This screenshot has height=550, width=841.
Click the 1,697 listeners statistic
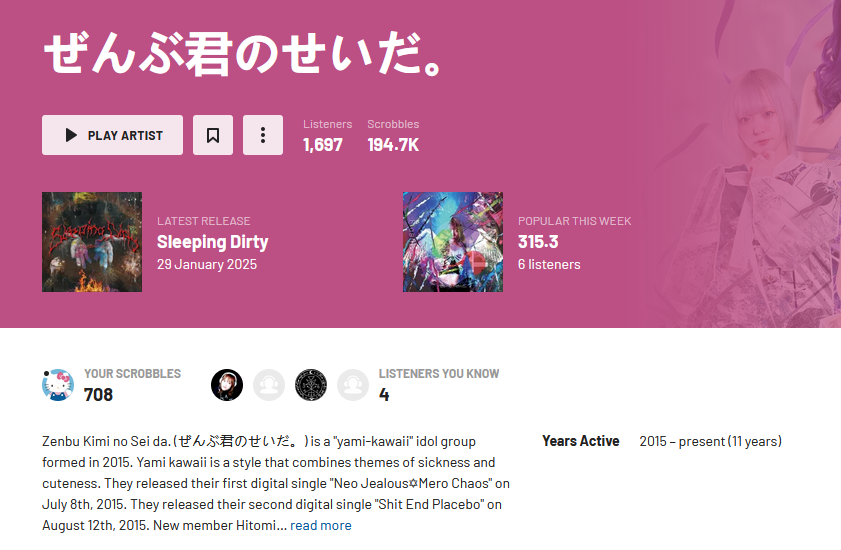pos(322,145)
